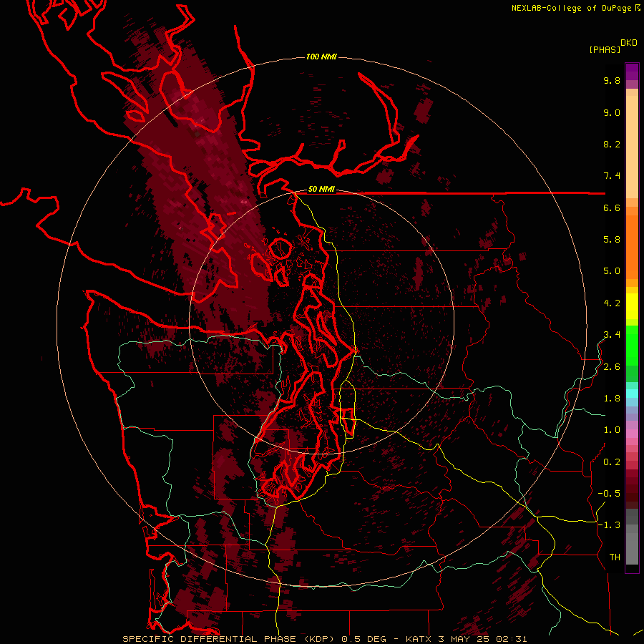Click the 3 MAY 25 date in caption
Viewport: 644px width, 644px height.
464,639
